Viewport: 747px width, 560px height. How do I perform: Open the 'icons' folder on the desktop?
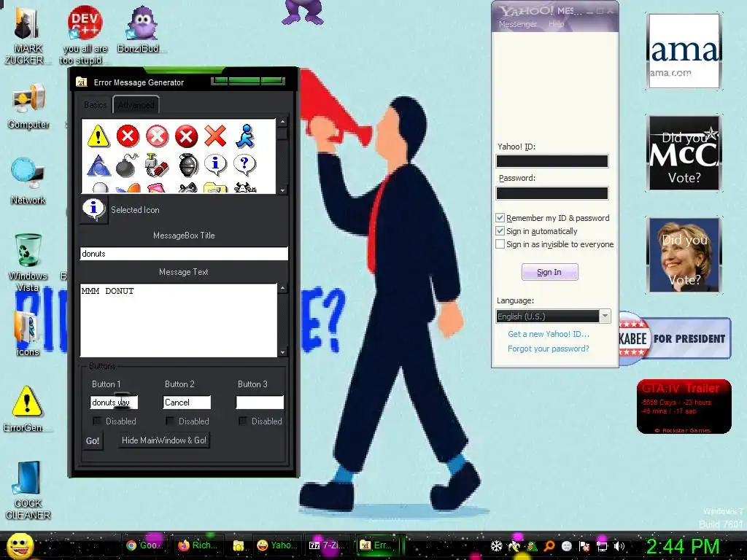tap(27, 333)
